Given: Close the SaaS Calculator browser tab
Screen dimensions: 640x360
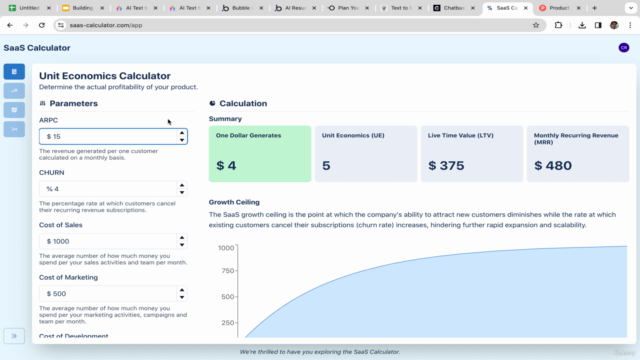Looking at the screenshot, I should click(526, 8).
